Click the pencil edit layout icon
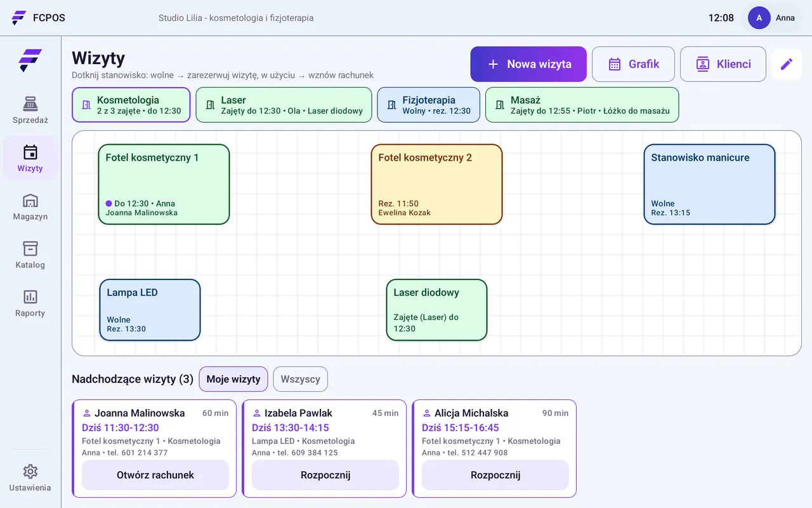This screenshot has width=812, height=508. click(x=787, y=64)
